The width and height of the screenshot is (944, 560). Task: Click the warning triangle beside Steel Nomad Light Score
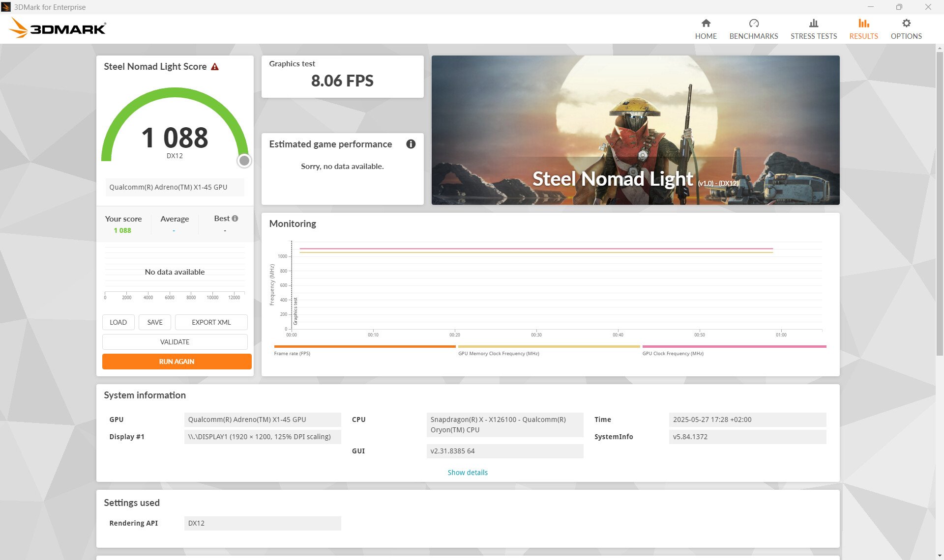(215, 66)
